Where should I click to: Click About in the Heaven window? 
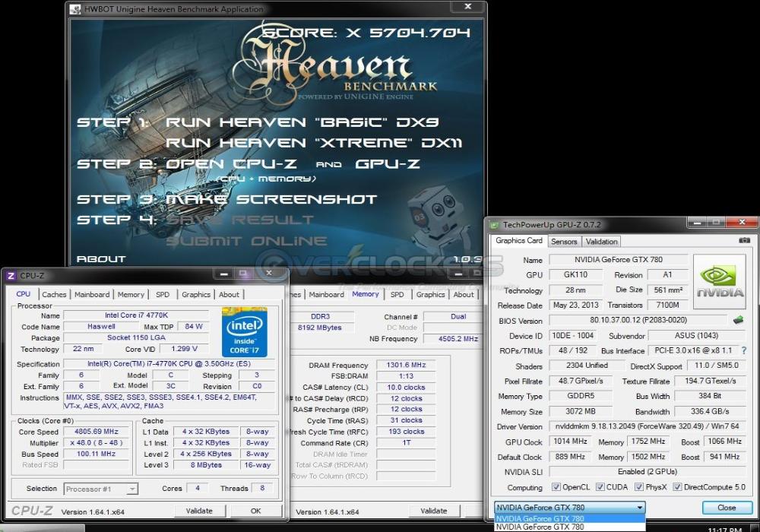pos(101,259)
